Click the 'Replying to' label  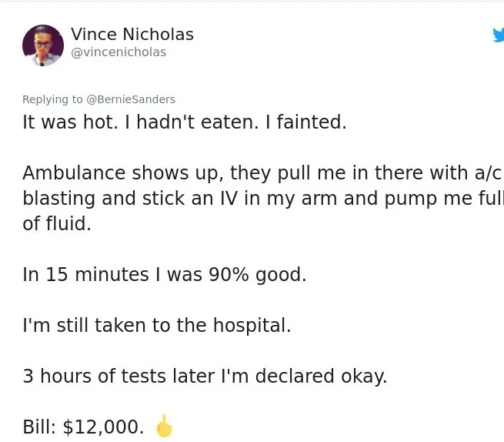pos(52,99)
